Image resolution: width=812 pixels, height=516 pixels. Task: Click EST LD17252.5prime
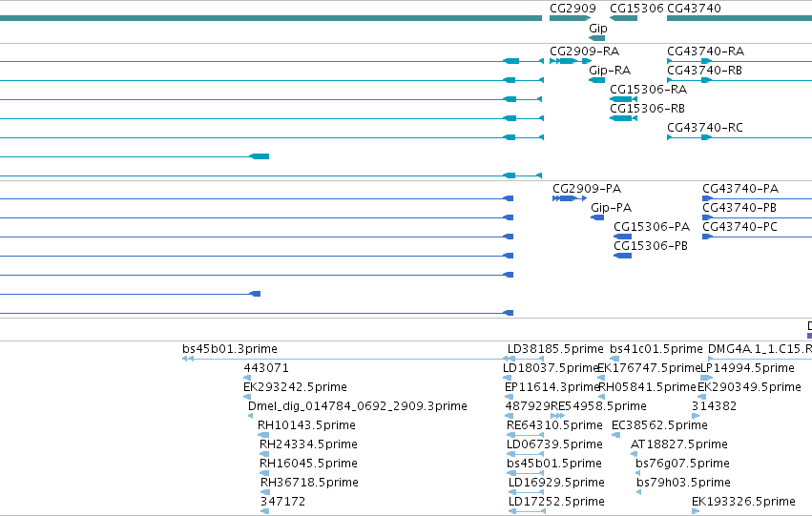[556, 502]
